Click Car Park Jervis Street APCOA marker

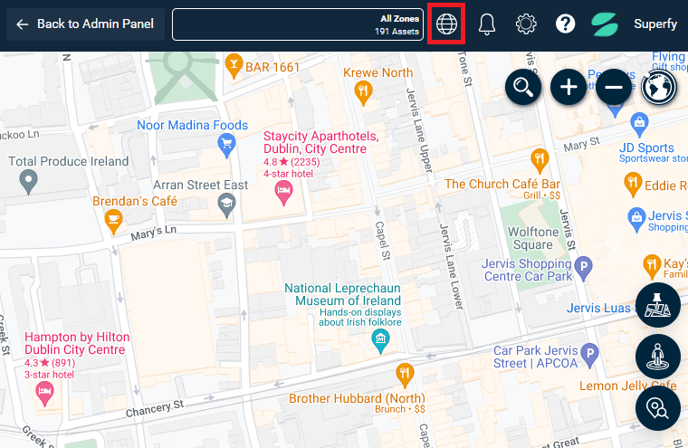[590, 355]
